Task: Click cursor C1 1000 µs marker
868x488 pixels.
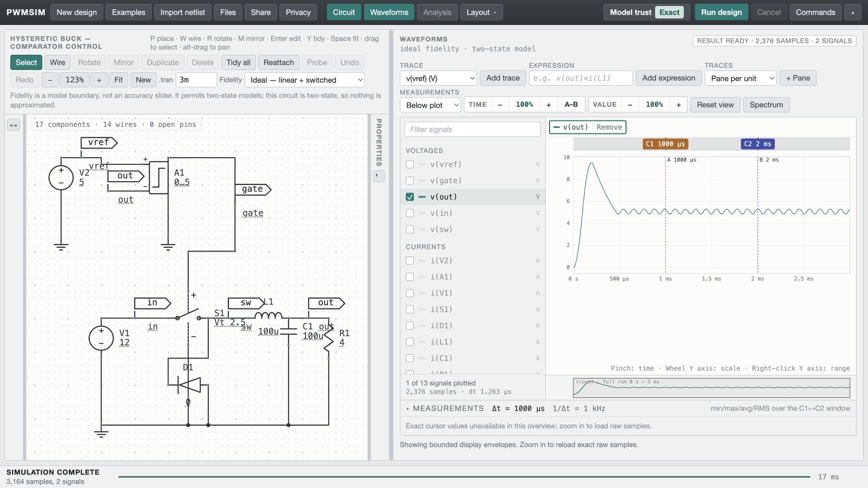Action: 665,144
